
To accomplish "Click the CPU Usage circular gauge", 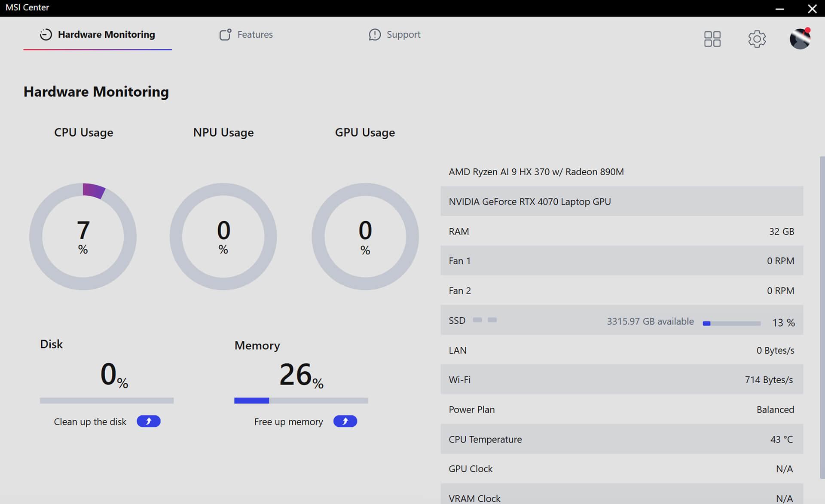I will [83, 236].
